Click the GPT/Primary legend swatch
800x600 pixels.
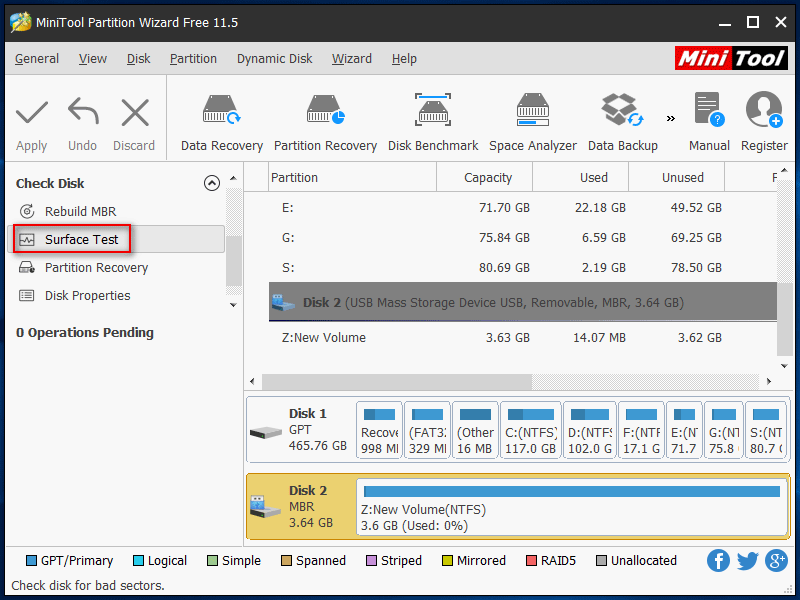31,561
